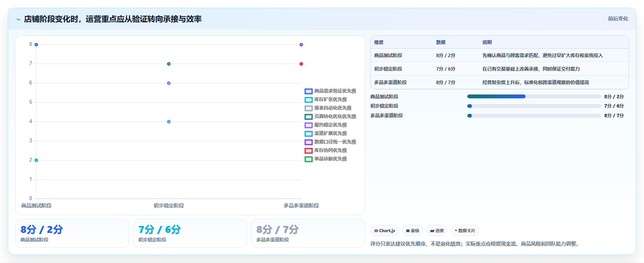Screen dimensions: 644x263
Task: Click the 说明 column header
Action: point(487,42)
